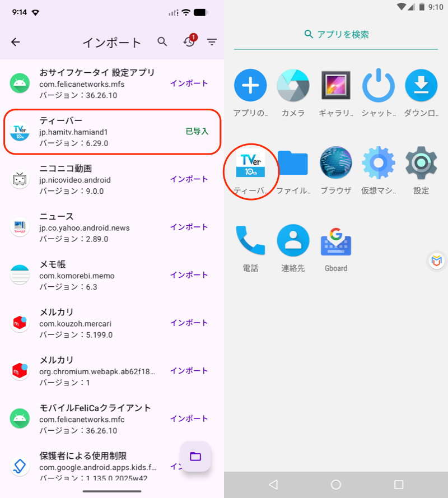The image size is (448, 498).
Task: Launch the ブラウザ globe app
Action: pos(335,162)
